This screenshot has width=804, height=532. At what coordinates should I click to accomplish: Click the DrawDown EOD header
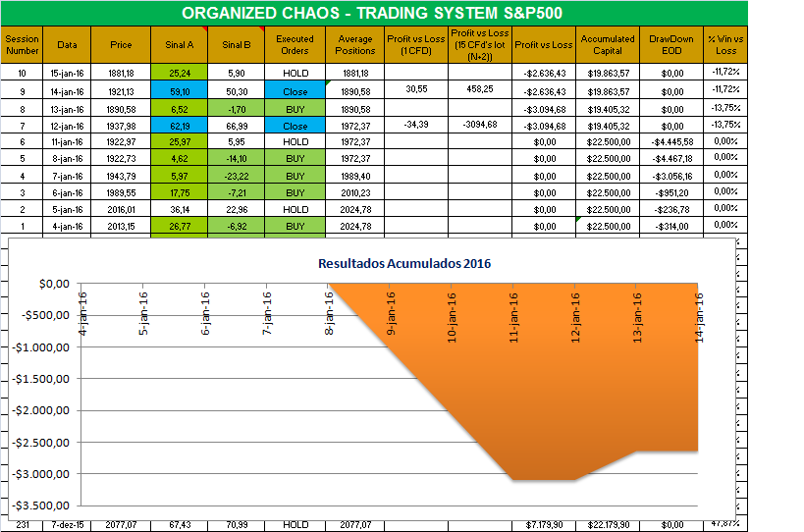pyautogui.click(x=671, y=44)
